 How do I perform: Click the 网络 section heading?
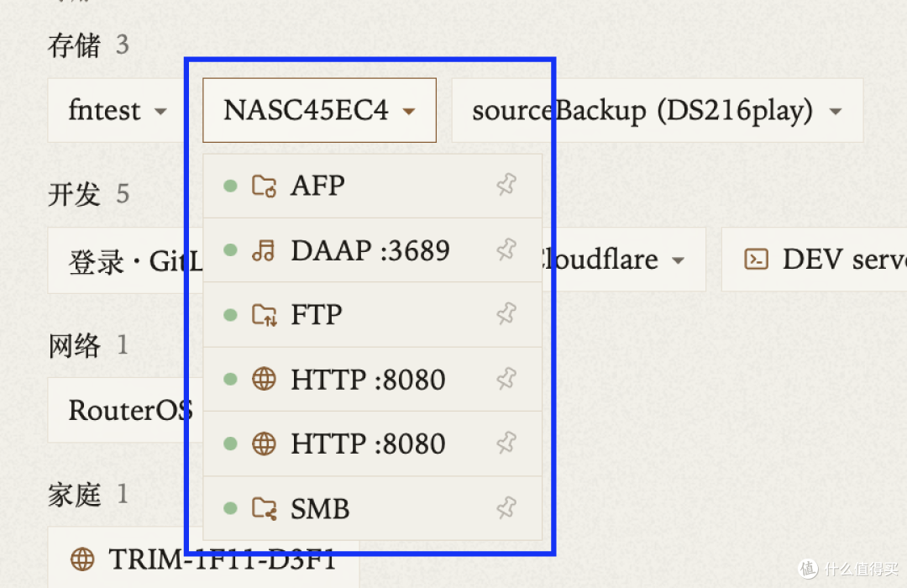75,345
